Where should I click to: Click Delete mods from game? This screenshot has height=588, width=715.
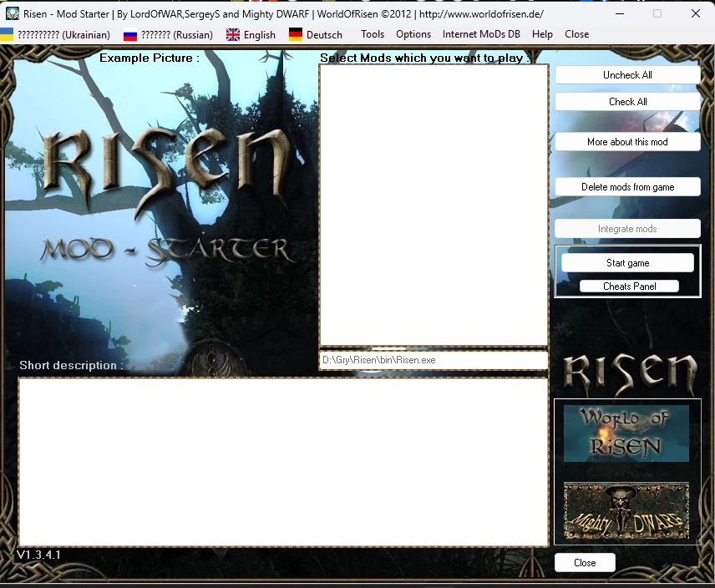click(627, 187)
